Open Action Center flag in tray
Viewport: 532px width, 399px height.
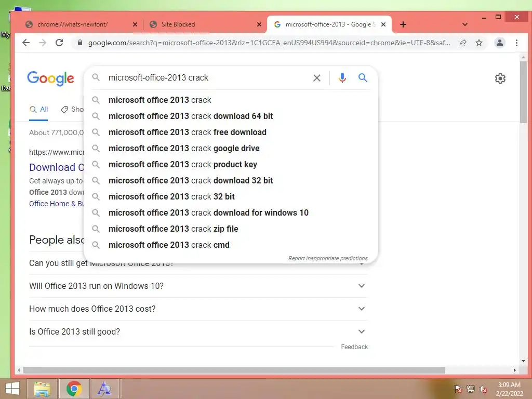click(458, 389)
